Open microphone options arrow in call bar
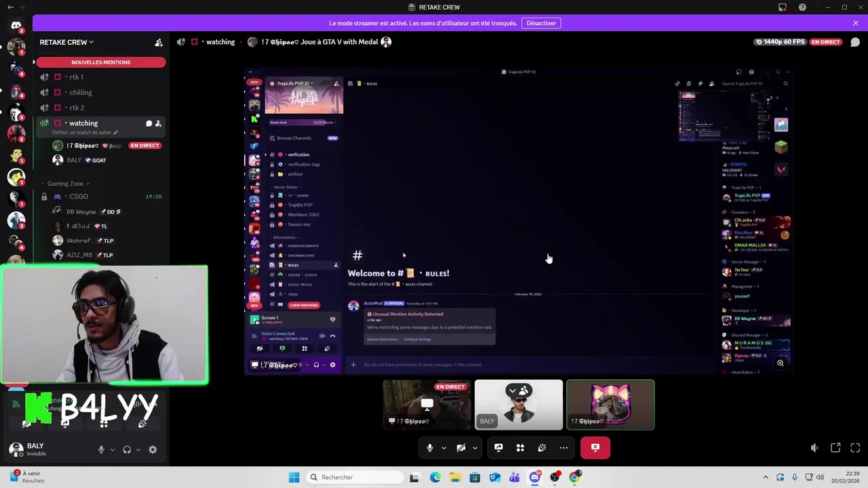The height and width of the screenshot is (488, 868). 443,447
